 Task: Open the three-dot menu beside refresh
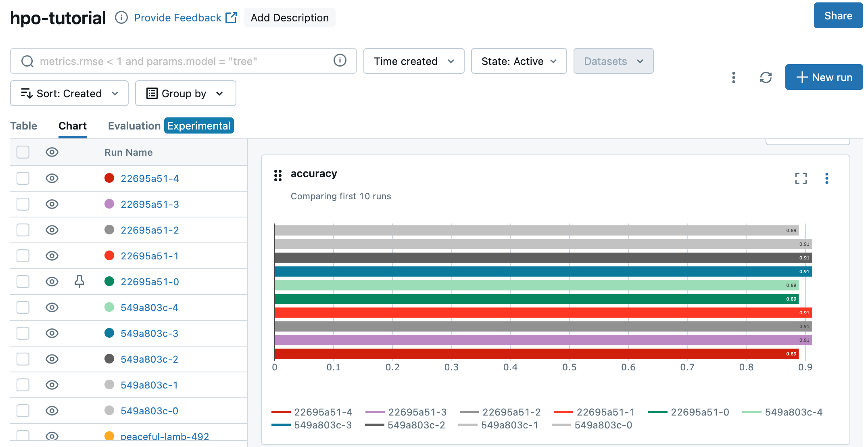734,77
